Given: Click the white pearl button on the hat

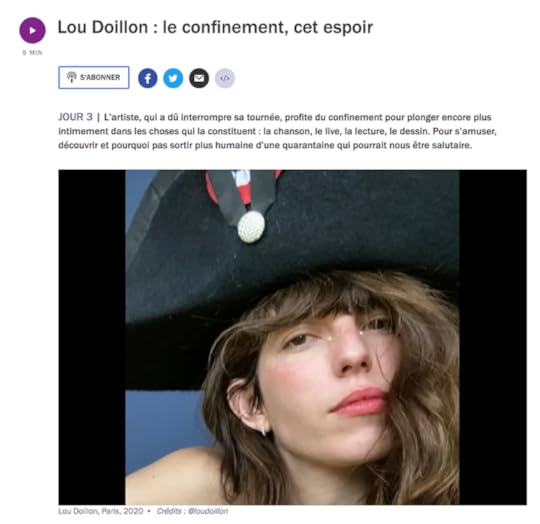Looking at the screenshot, I should [x=251, y=227].
